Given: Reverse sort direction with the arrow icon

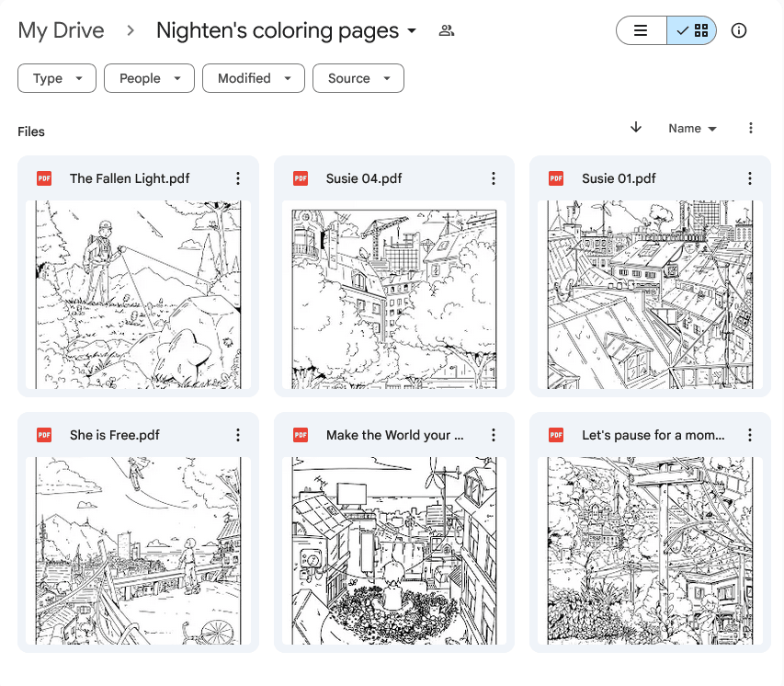Looking at the screenshot, I should click(635, 128).
